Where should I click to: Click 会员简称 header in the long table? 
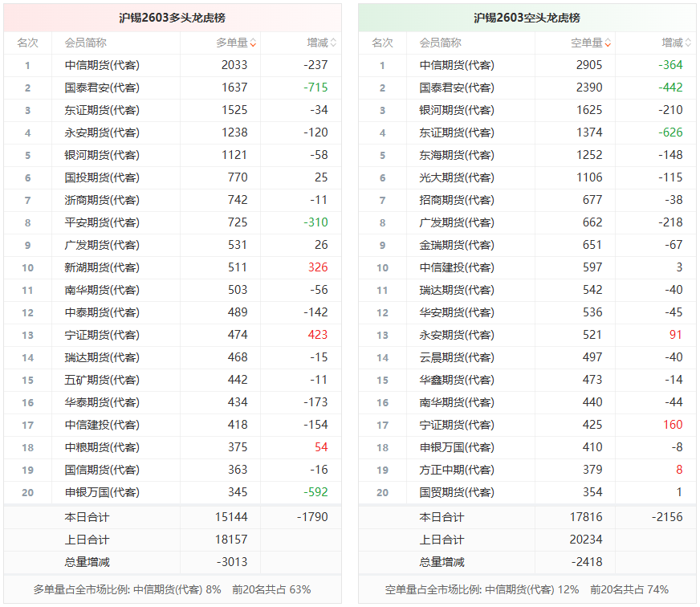pos(85,43)
